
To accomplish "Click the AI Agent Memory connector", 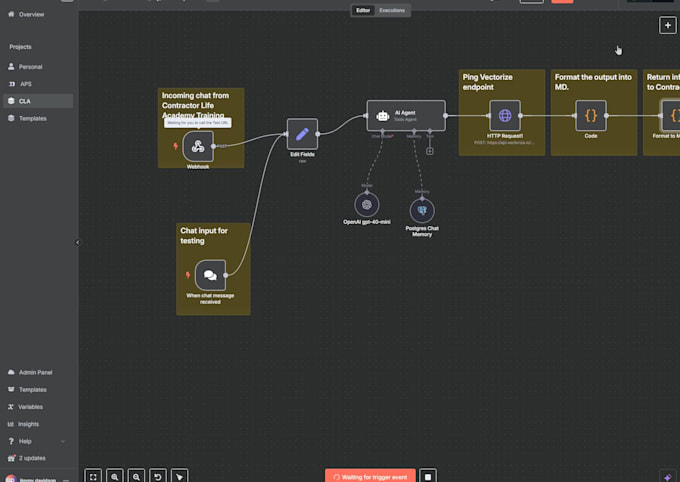I will 414,131.
